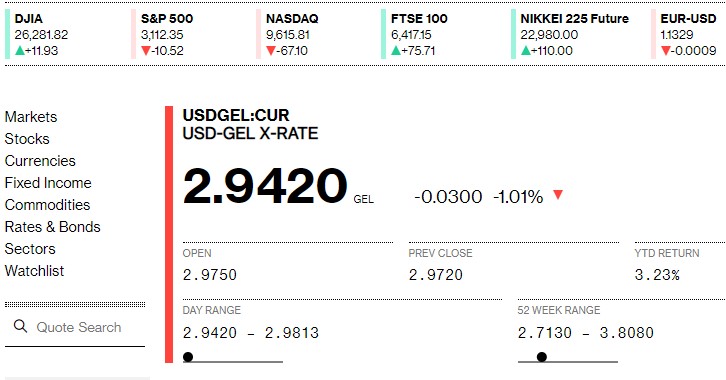Click the NASDAQ red down triangle
726x380 pixels.
coord(271,50)
